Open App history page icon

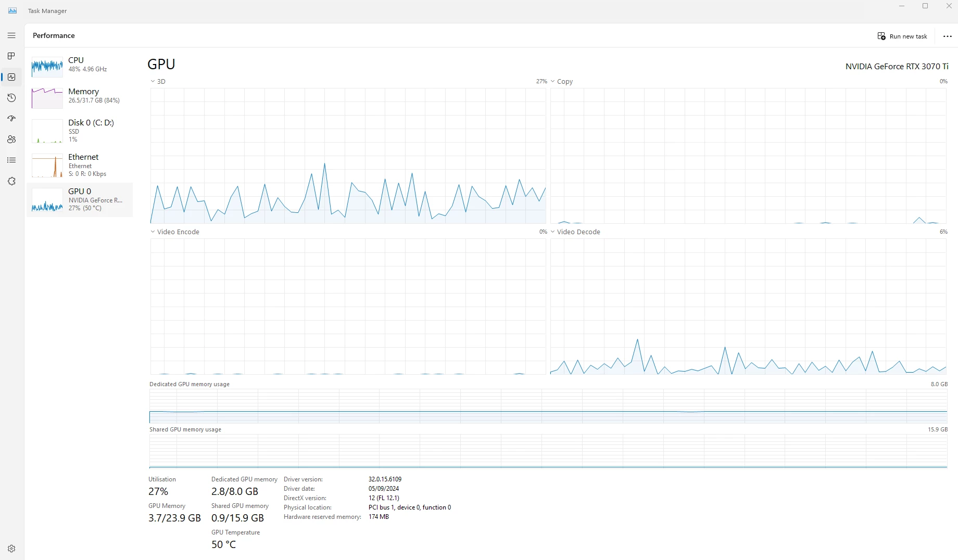(x=11, y=98)
